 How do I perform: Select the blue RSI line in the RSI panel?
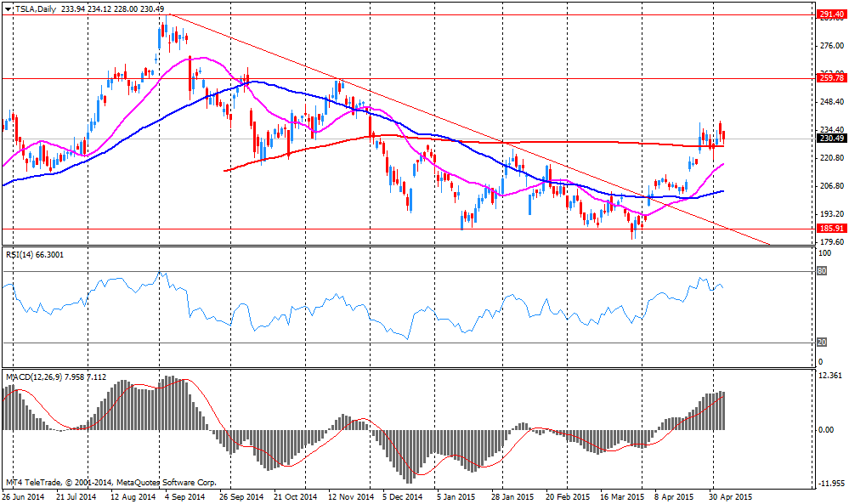[363, 307]
